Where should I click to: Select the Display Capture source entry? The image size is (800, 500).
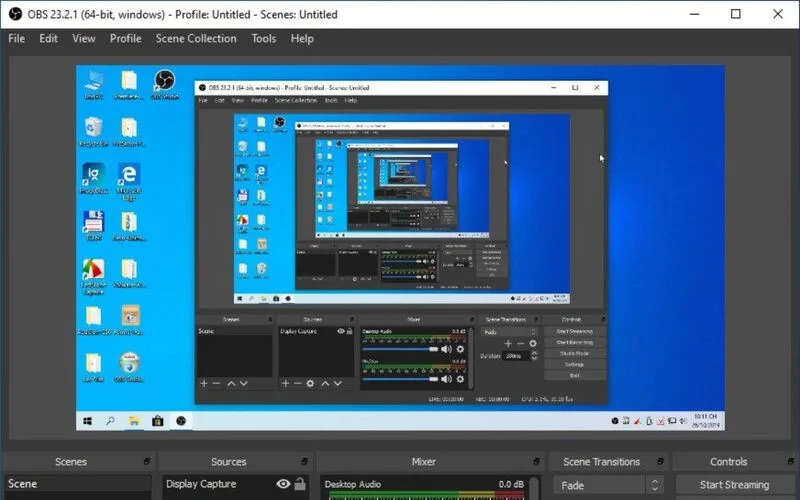219,484
